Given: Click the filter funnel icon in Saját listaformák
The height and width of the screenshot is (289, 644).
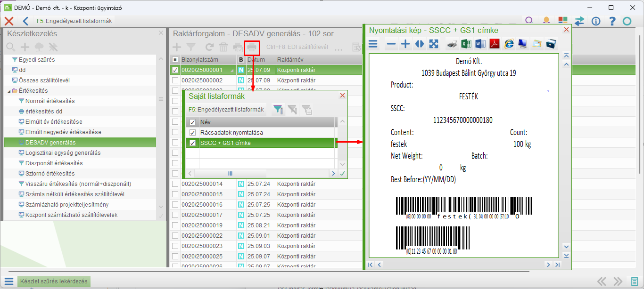Looking at the screenshot, I should tap(278, 110).
